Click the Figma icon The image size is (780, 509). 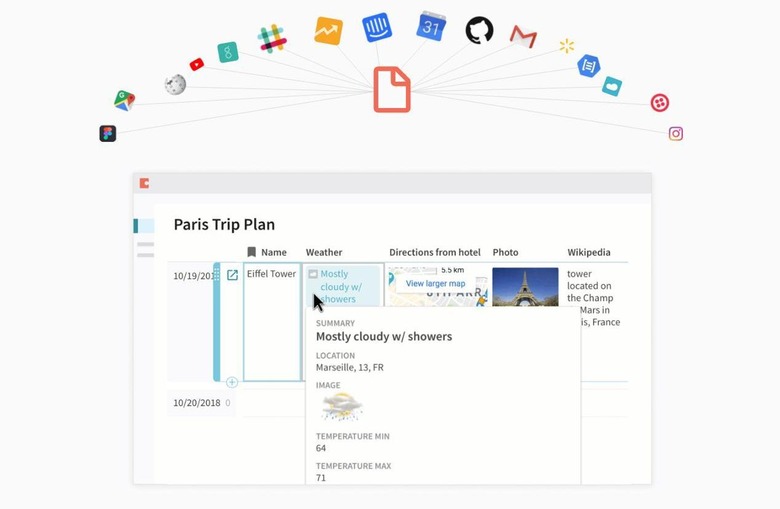(x=107, y=133)
